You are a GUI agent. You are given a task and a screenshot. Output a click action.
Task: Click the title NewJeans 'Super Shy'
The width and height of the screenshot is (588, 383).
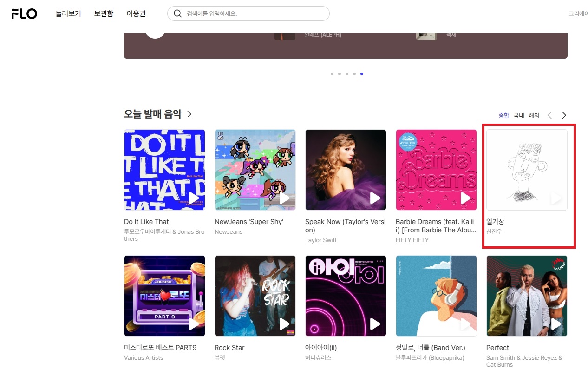[249, 222]
